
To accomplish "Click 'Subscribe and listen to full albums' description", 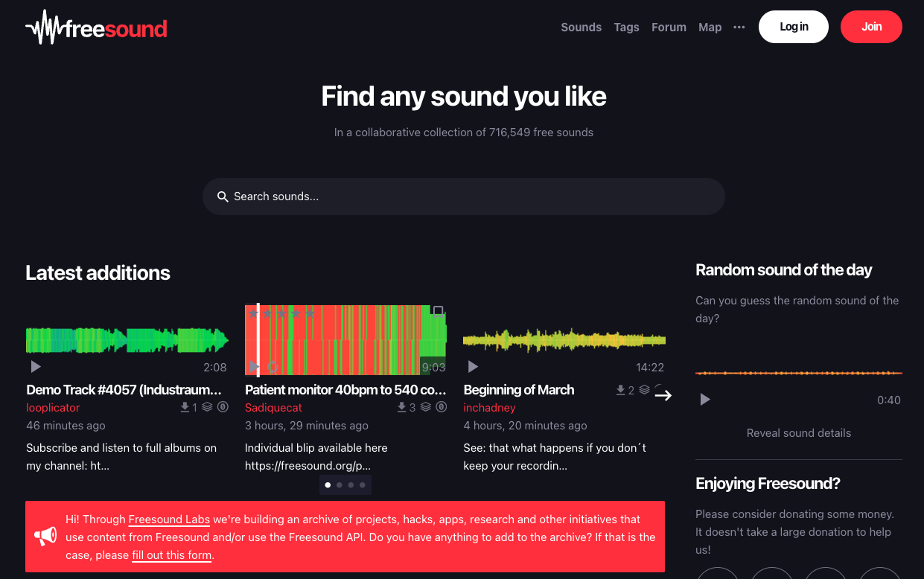I will tap(121, 457).
